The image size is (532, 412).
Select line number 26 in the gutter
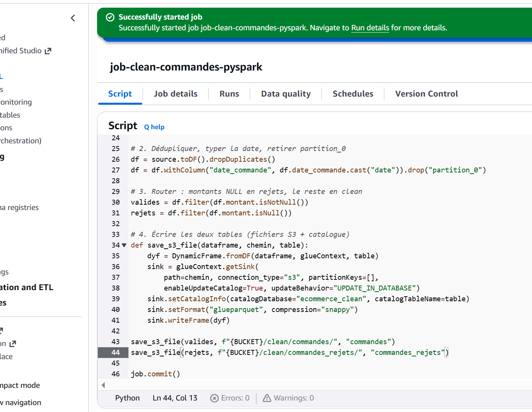pyautogui.click(x=115, y=159)
